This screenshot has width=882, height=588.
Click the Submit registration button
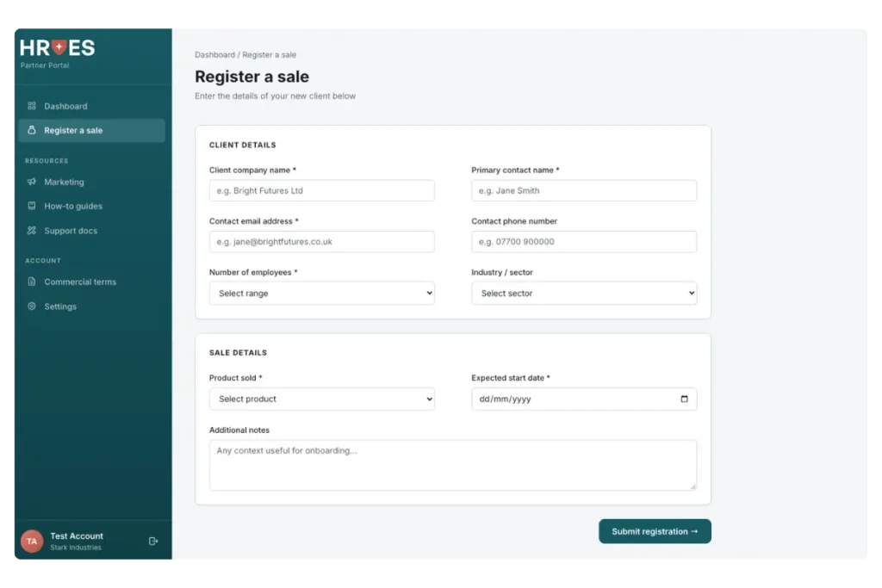tap(655, 531)
